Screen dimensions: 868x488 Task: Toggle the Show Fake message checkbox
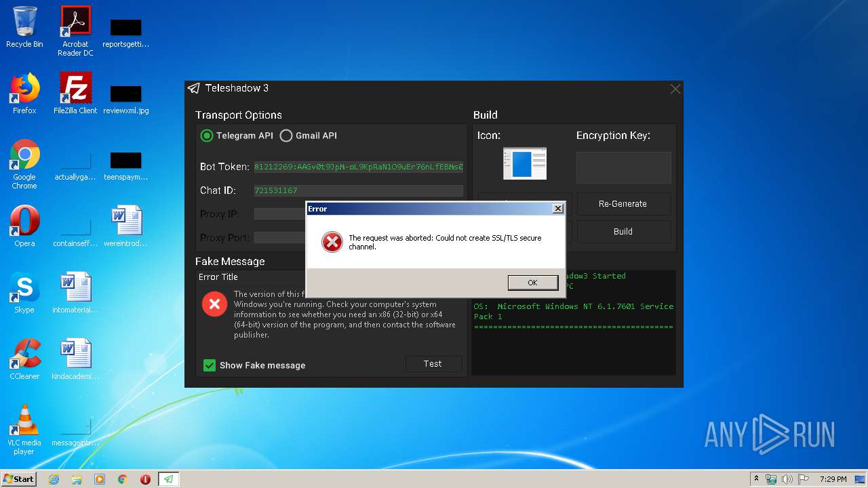(210, 365)
